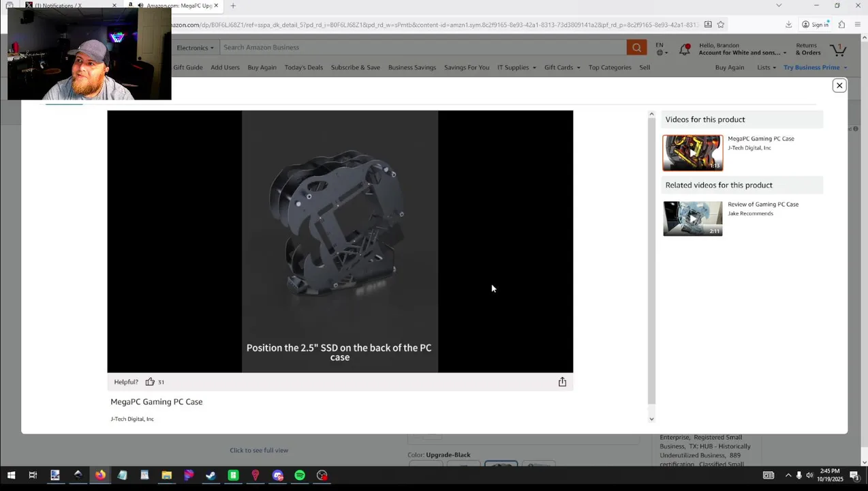Expand the Gift Cards dropdown

(x=562, y=68)
